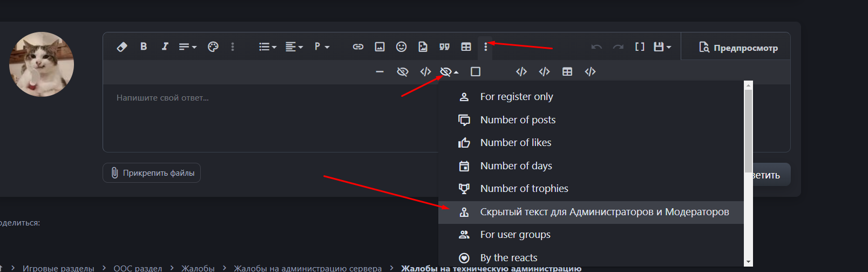Viewport: 868px width, 272px height.
Task: Click the Предпросмотр preview button
Action: pyautogui.click(x=738, y=48)
